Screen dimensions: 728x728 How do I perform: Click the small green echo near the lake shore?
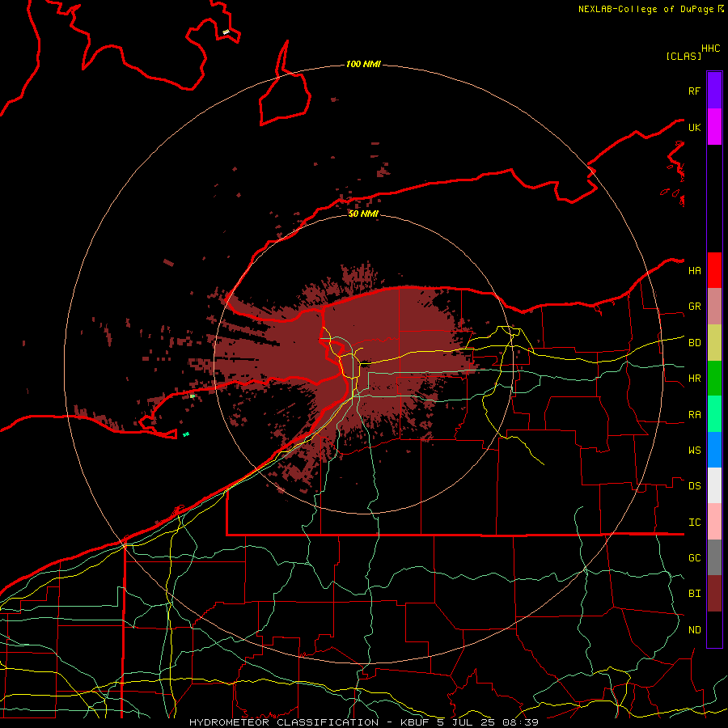point(186,434)
